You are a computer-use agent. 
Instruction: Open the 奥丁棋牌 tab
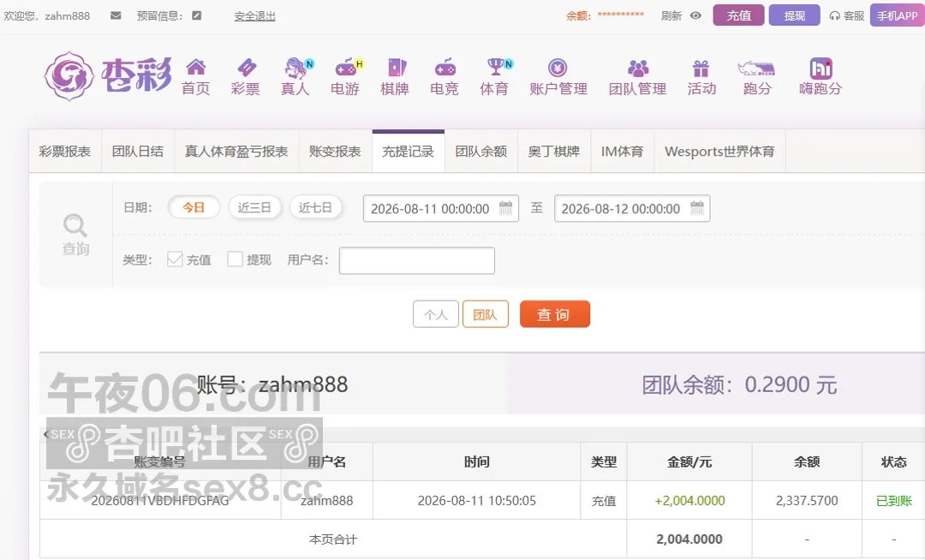[x=554, y=152]
